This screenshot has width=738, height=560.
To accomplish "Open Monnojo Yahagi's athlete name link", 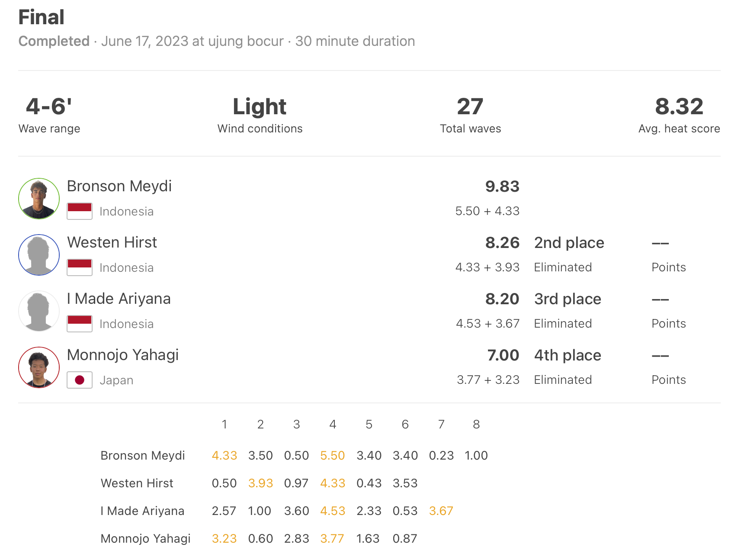I will [x=123, y=355].
